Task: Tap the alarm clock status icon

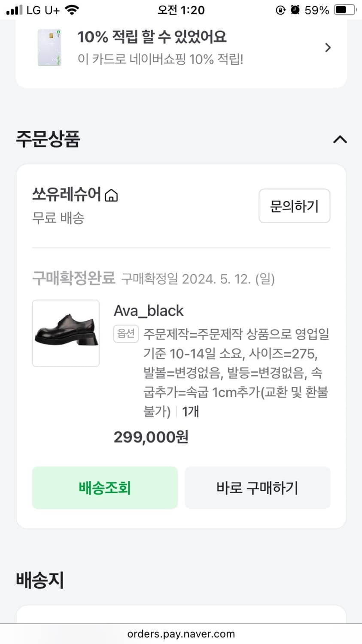Action: (295, 10)
